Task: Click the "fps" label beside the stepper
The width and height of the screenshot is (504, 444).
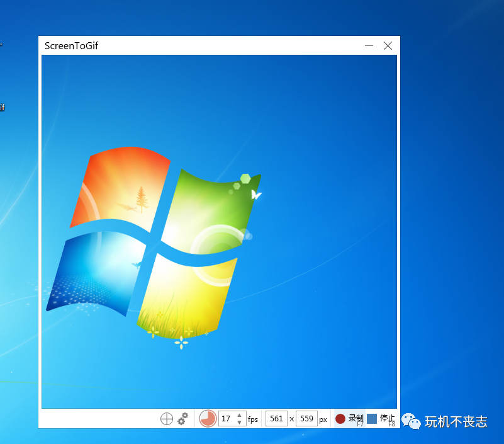Action: (253, 419)
